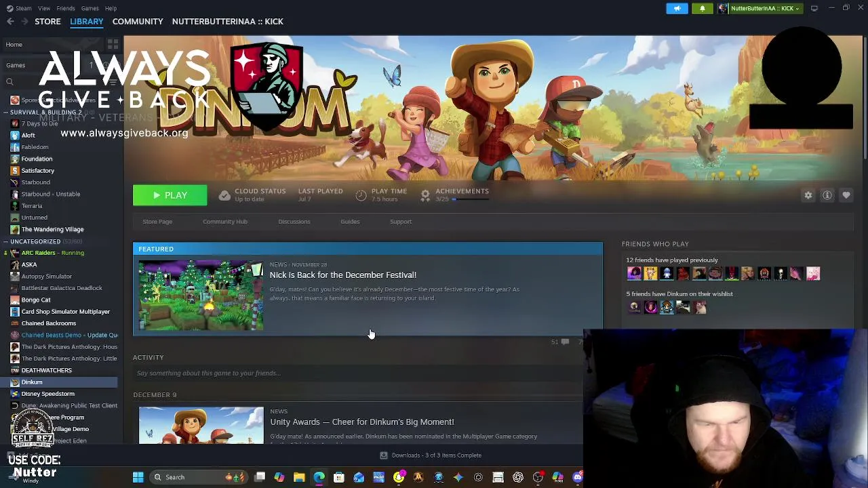Go back with the left arrow button

pos(10,22)
